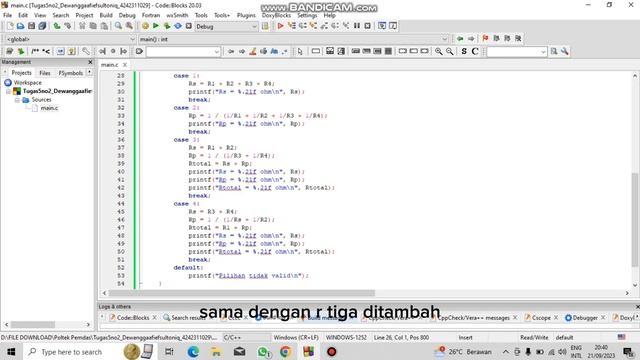Viewport: 640px width, 360px height.
Task: Click the Windows Start button
Action: [x=11, y=352]
